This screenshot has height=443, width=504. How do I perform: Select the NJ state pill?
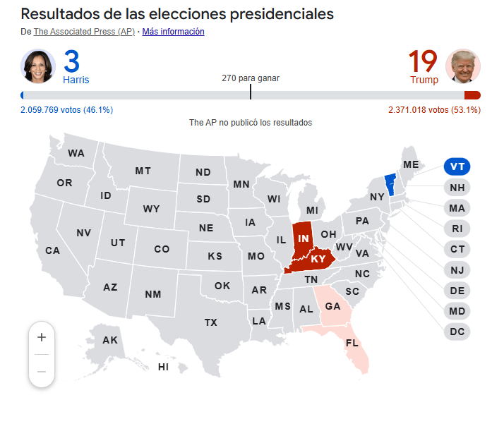pyautogui.click(x=457, y=269)
